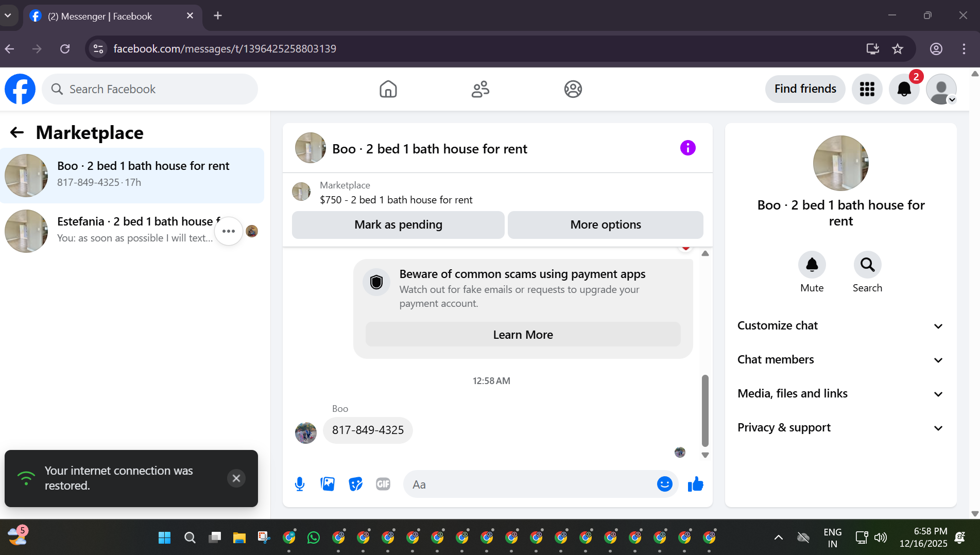980x555 pixels.
Task: Choose a GIF to send
Action: [383, 484]
